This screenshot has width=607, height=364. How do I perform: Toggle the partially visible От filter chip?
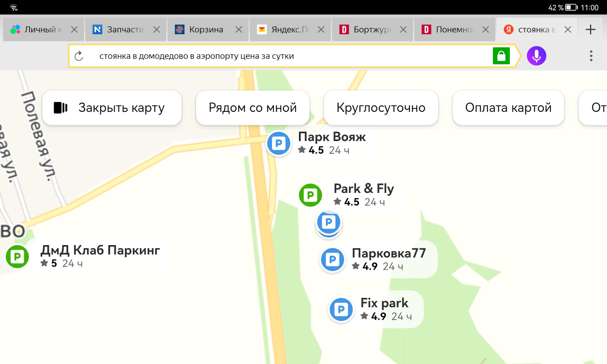click(593, 108)
